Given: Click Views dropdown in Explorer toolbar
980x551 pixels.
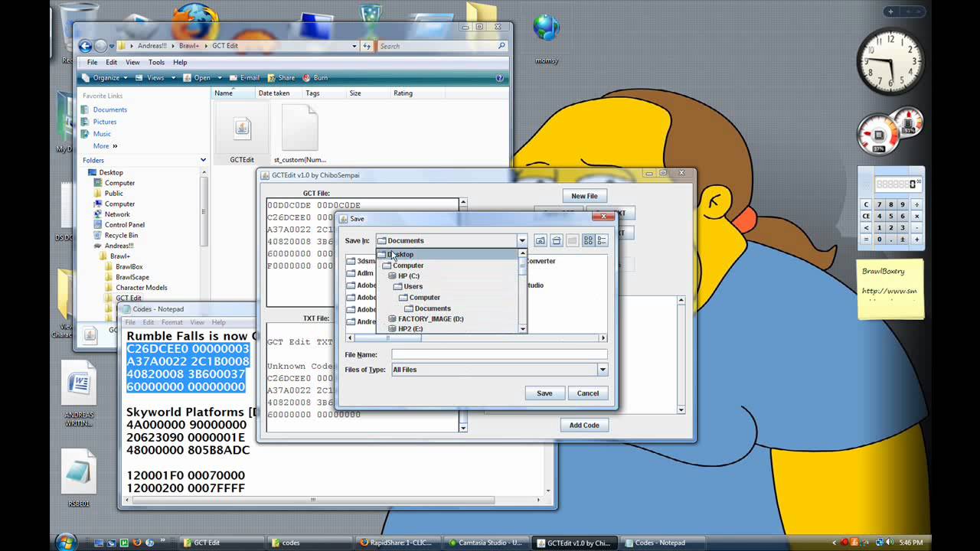Looking at the screenshot, I should point(155,78).
